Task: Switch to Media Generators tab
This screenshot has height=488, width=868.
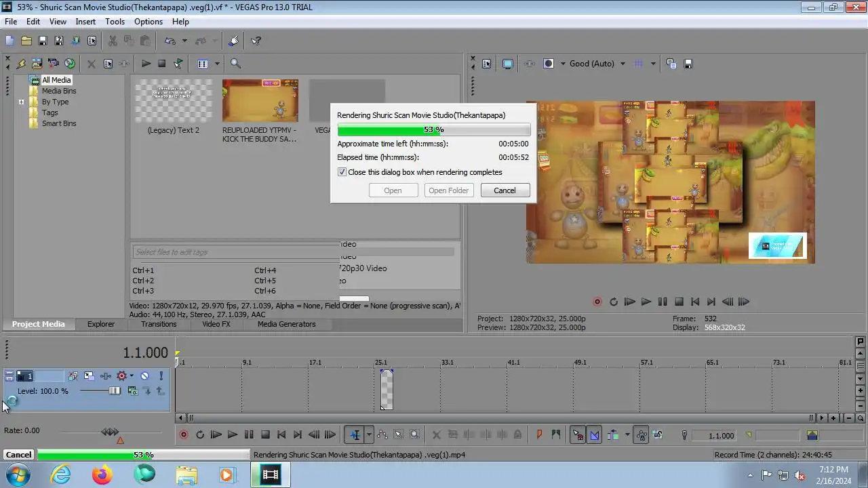Action: coord(286,324)
